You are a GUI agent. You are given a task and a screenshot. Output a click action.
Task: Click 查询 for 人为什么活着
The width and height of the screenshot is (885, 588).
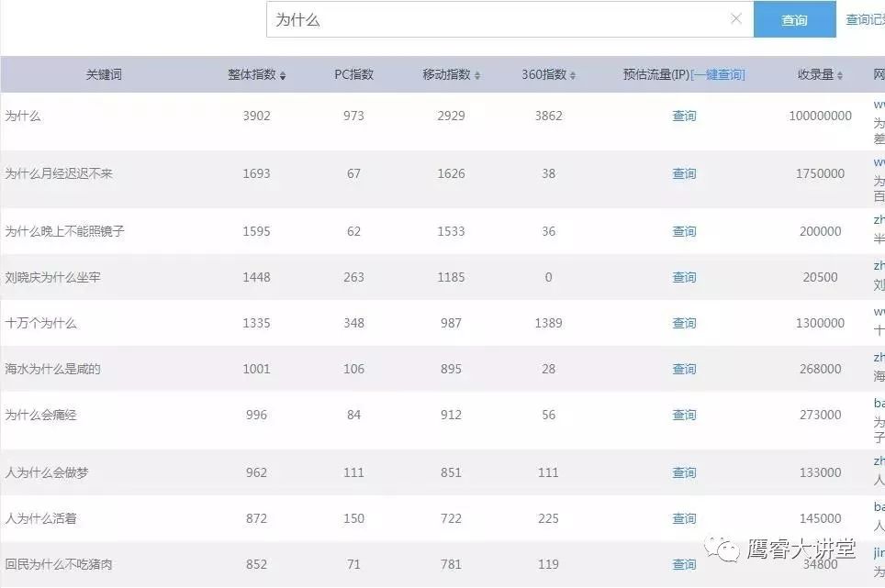tap(684, 517)
